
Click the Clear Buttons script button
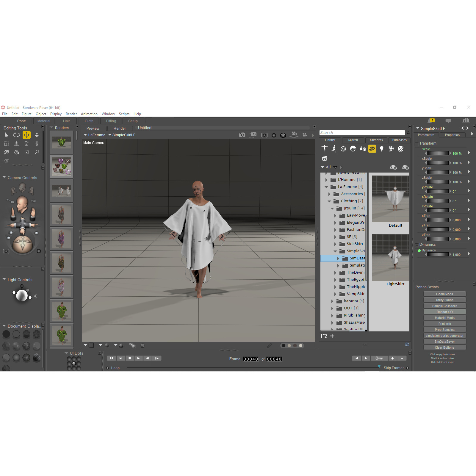(x=444, y=347)
